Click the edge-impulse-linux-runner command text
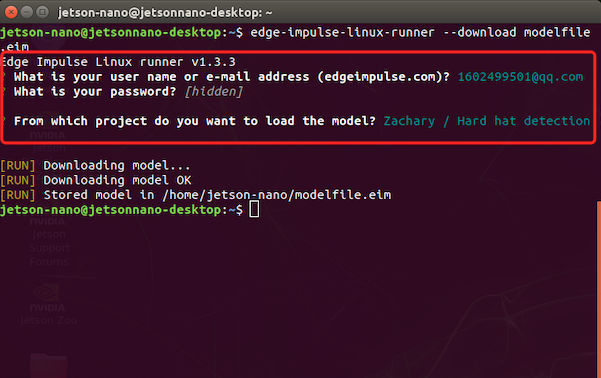The height and width of the screenshot is (378, 601). (x=342, y=32)
